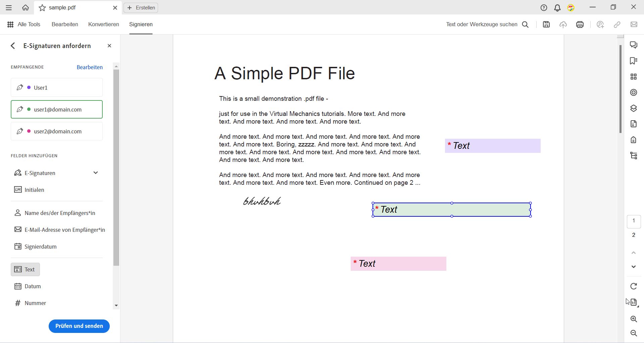Image resolution: width=644 pixels, height=343 pixels.
Task: Select the Text field tool
Action: tap(26, 269)
